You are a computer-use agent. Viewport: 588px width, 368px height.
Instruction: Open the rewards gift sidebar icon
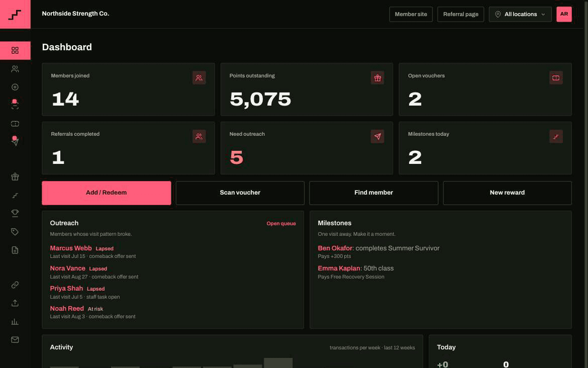[15, 176]
